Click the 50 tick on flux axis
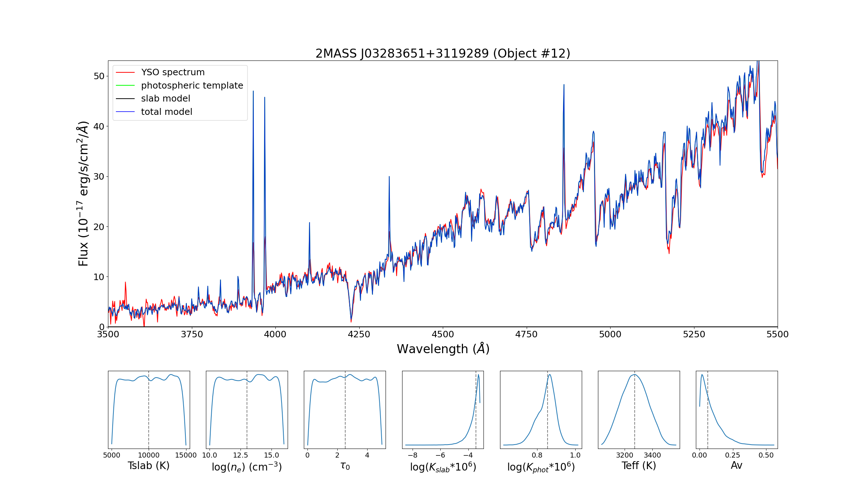The image size is (864, 504). [x=99, y=76]
